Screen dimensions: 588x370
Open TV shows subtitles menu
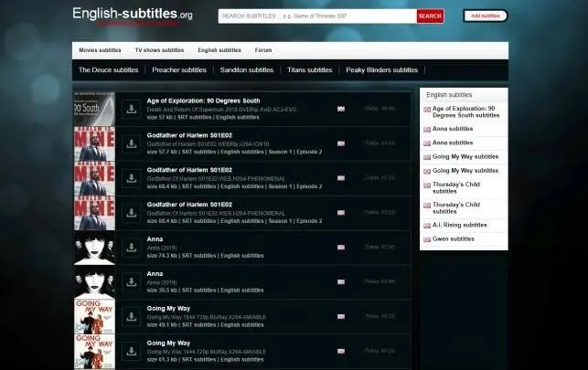point(159,50)
